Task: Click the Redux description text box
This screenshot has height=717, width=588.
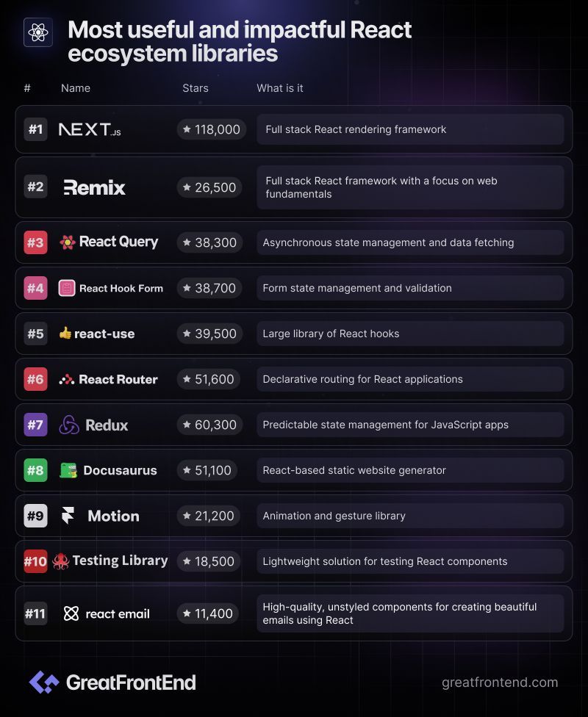Action: pyautogui.click(x=410, y=425)
